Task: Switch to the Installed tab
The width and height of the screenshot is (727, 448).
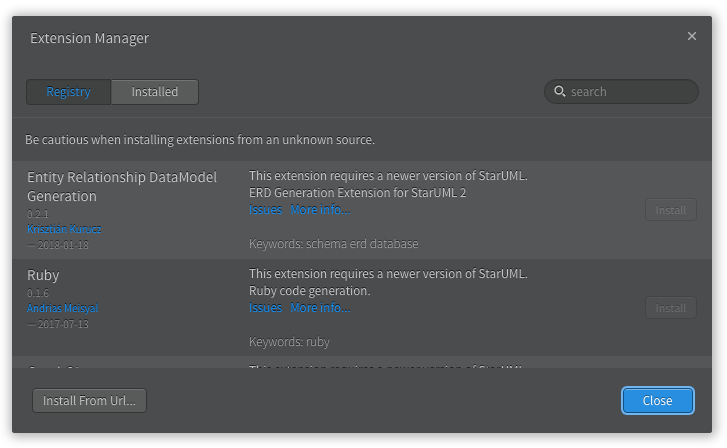Action: tap(155, 92)
